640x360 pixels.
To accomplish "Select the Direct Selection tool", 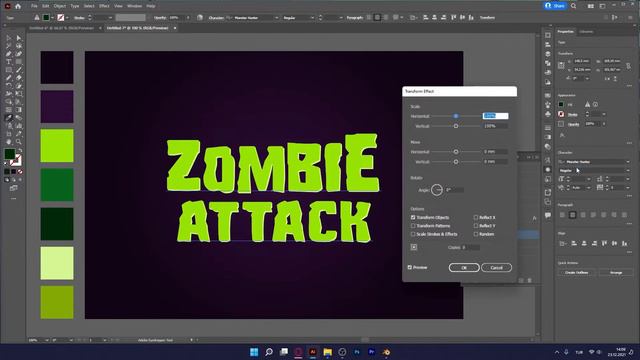I will tap(19, 38).
